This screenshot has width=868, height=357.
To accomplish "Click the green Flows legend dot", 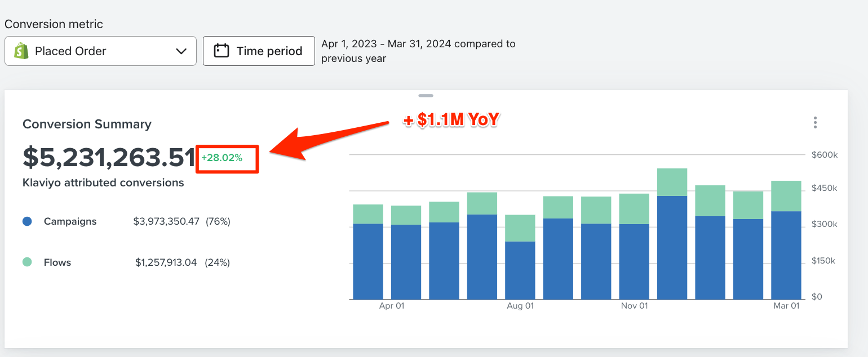I will coord(27,262).
